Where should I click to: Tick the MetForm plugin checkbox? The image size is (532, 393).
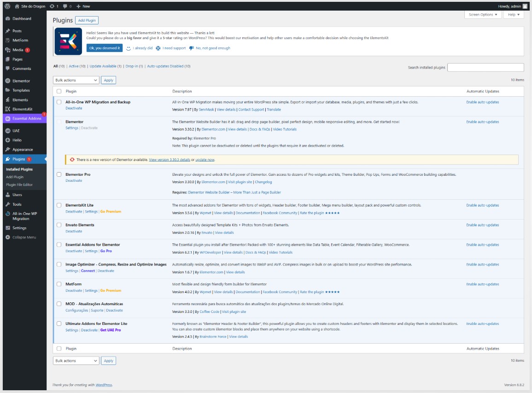(59, 284)
